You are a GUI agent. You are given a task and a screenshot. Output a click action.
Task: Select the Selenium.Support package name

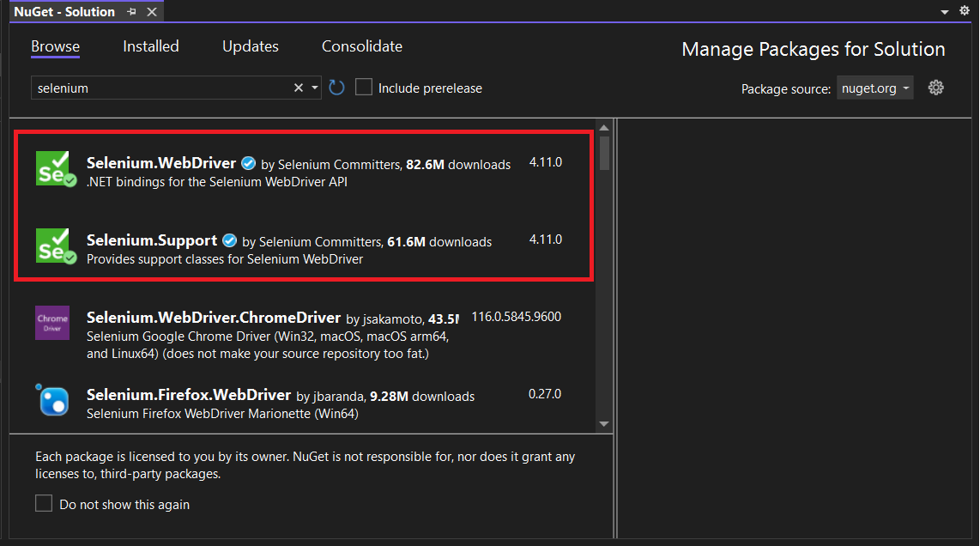tap(152, 240)
